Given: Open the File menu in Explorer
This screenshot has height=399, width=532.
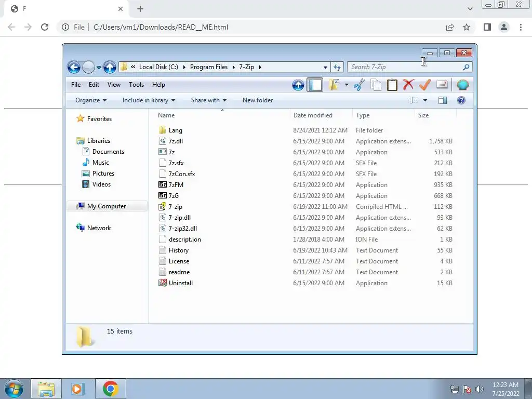Looking at the screenshot, I should (76, 85).
